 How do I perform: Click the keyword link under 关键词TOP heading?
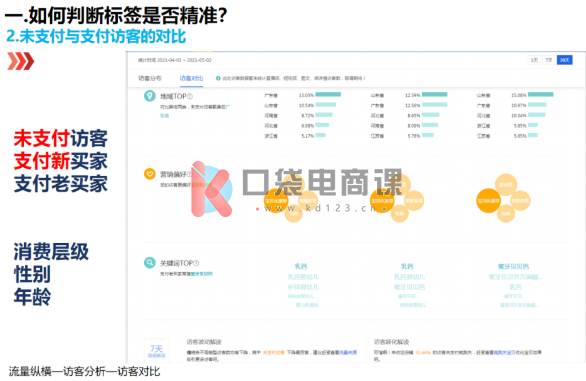(x=201, y=274)
